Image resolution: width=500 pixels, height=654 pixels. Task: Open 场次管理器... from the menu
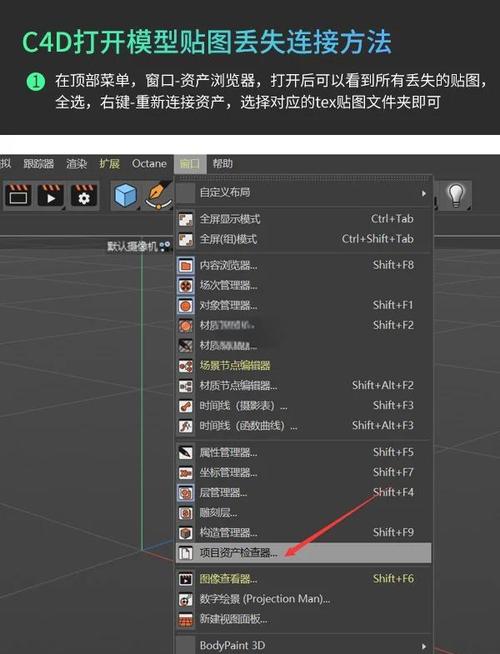click(x=303, y=285)
